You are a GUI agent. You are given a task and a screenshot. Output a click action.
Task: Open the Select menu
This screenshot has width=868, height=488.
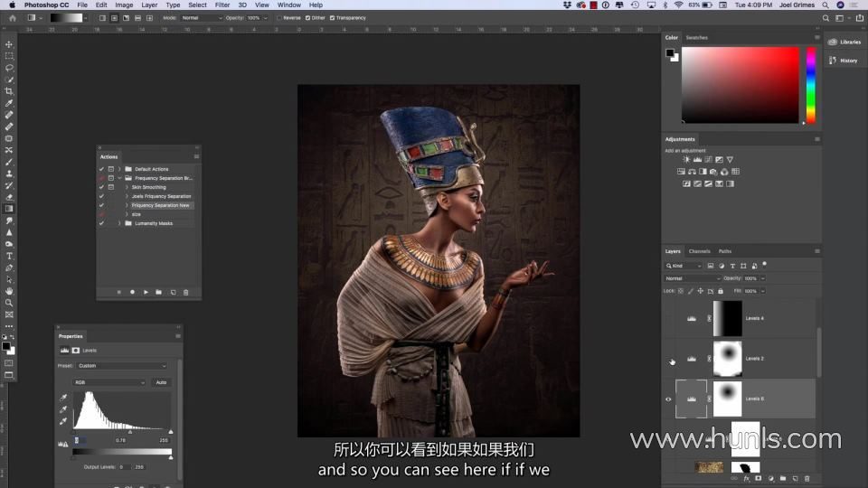click(x=197, y=5)
